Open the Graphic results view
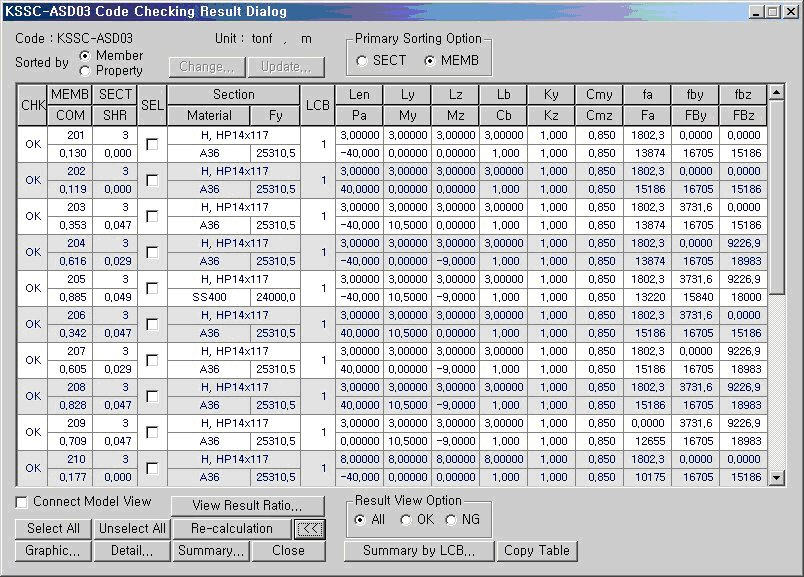The width and height of the screenshot is (804, 577). click(53, 551)
